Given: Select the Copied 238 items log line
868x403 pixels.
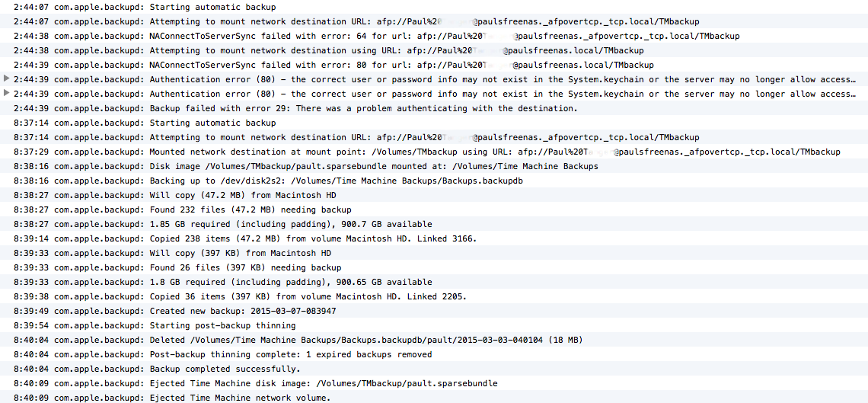Looking at the screenshot, I should click(434, 238).
